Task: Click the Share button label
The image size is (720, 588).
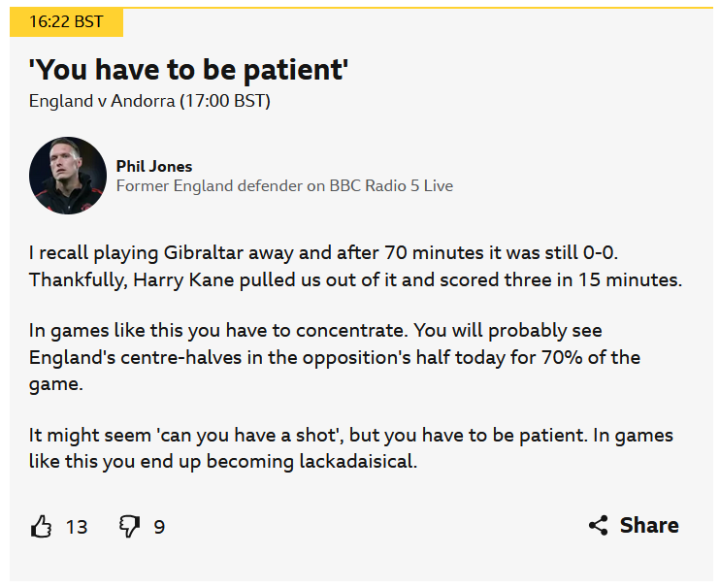Action: point(649,525)
